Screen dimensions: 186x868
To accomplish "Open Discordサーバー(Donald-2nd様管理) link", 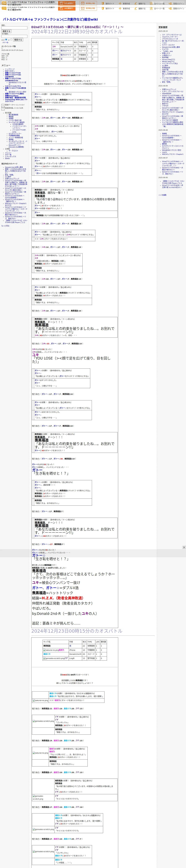I will tap(16, 146).
